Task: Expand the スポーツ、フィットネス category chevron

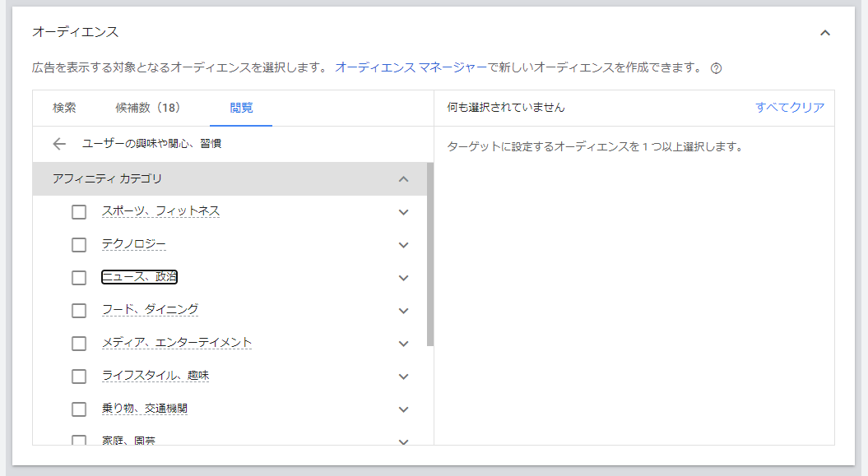Action: [403, 212]
